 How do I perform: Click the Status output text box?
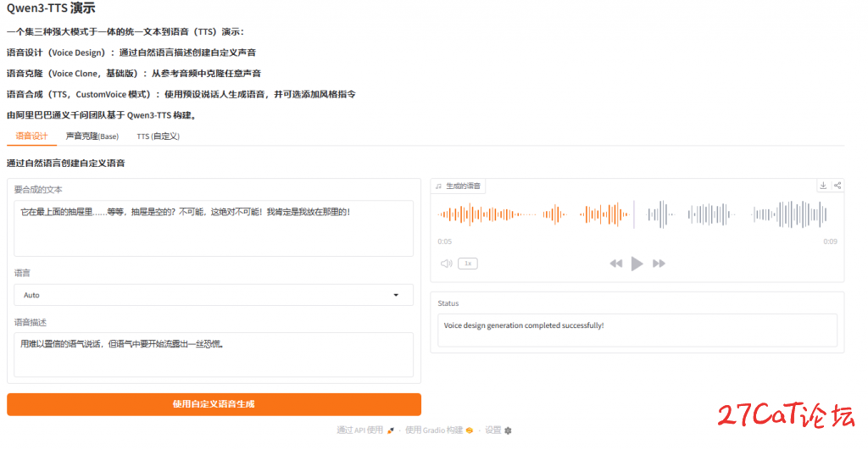[637, 331]
